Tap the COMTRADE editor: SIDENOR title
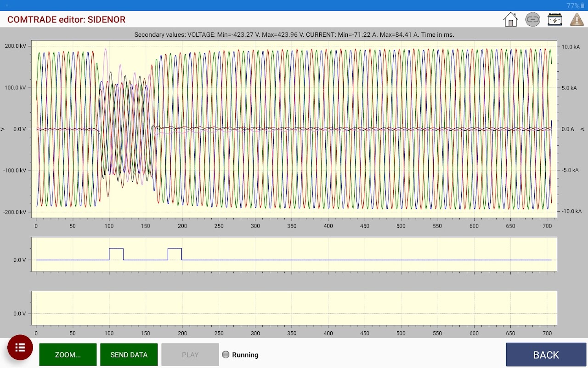Image resolution: width=588 pixels, height=368 pixels. (x=67, y=20)
